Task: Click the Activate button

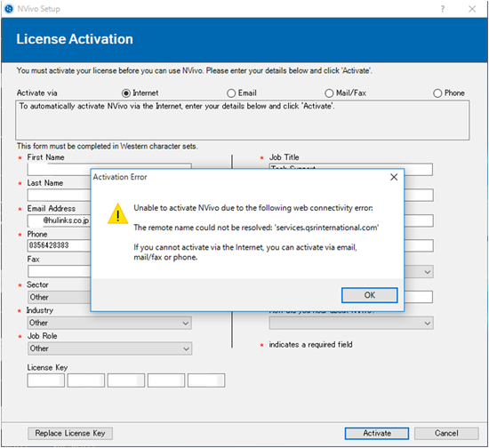Action: coord(377,433)
